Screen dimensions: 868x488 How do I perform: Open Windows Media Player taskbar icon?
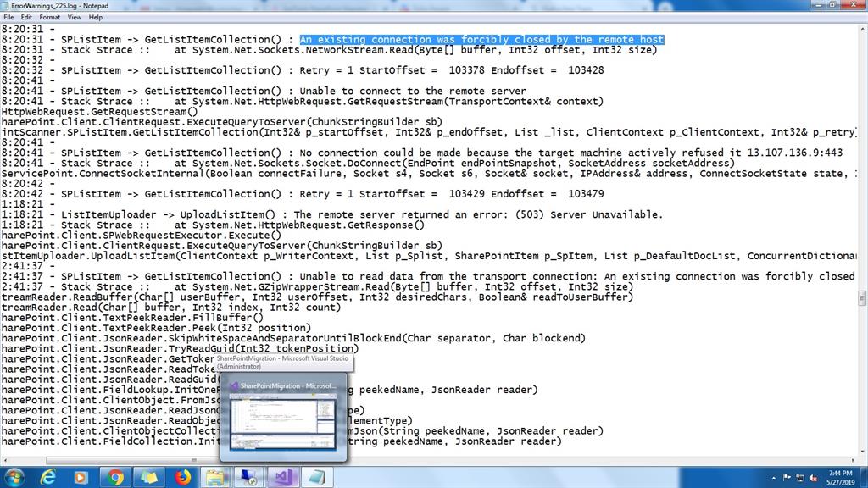pos(81,477)
